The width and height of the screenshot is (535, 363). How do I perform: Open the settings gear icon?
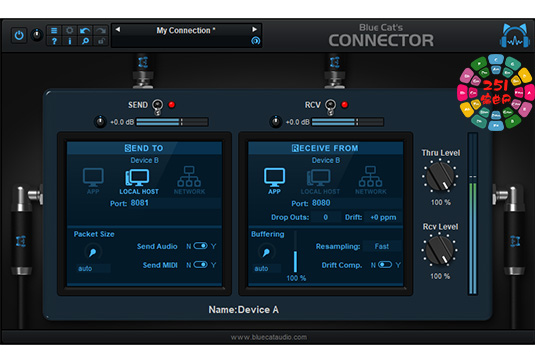70,30
